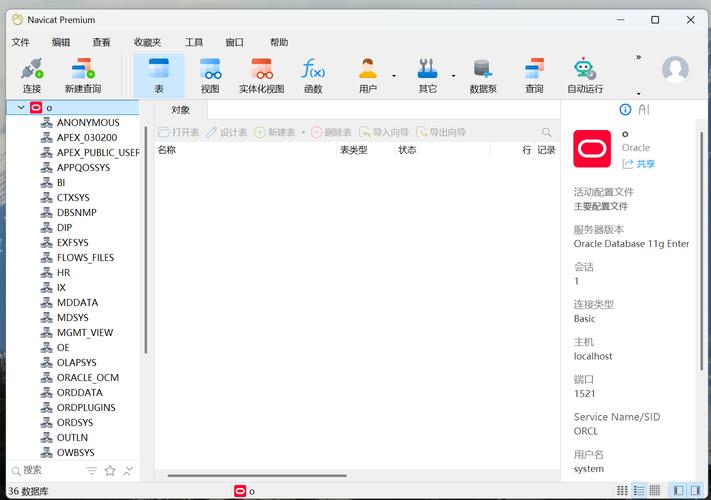Open the Tools (工具) menu
Screen dimensions: 711x500
tap(194, 42)
